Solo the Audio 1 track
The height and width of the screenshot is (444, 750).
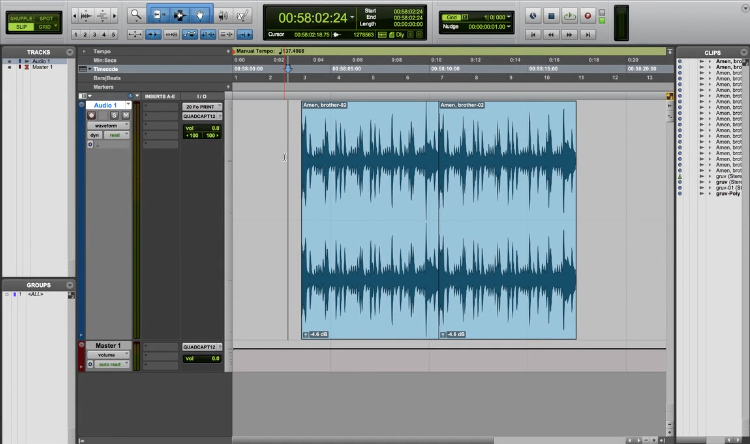(x=114, y=115)
